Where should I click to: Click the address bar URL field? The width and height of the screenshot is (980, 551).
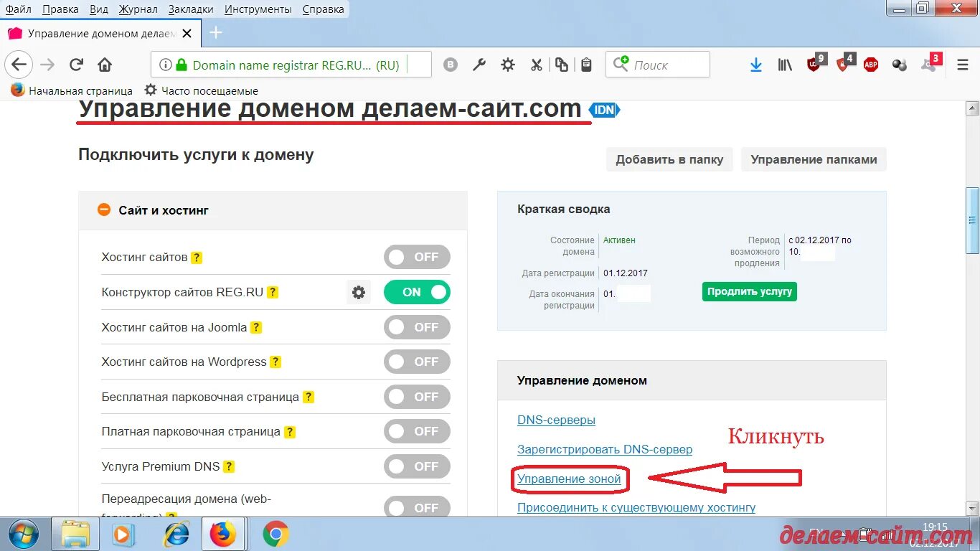[x=291, y=65]
